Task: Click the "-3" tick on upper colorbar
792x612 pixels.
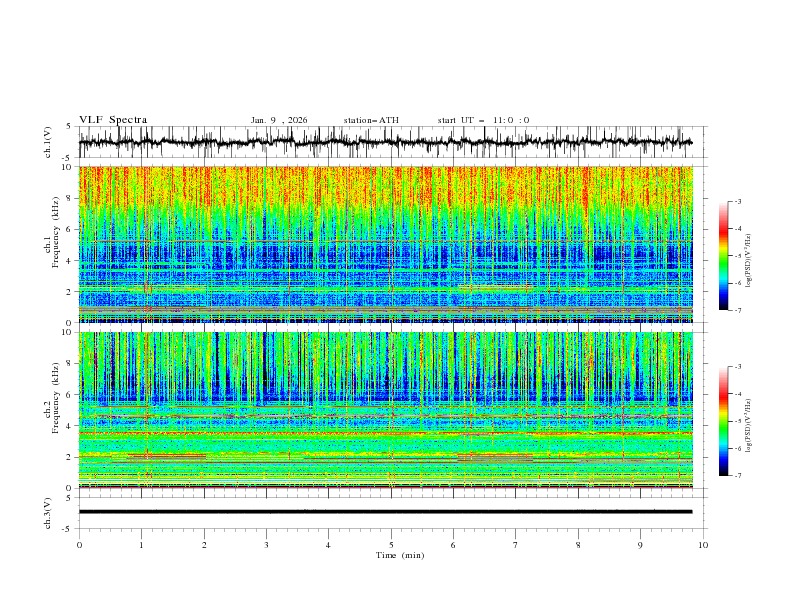Action: [737, 201]
